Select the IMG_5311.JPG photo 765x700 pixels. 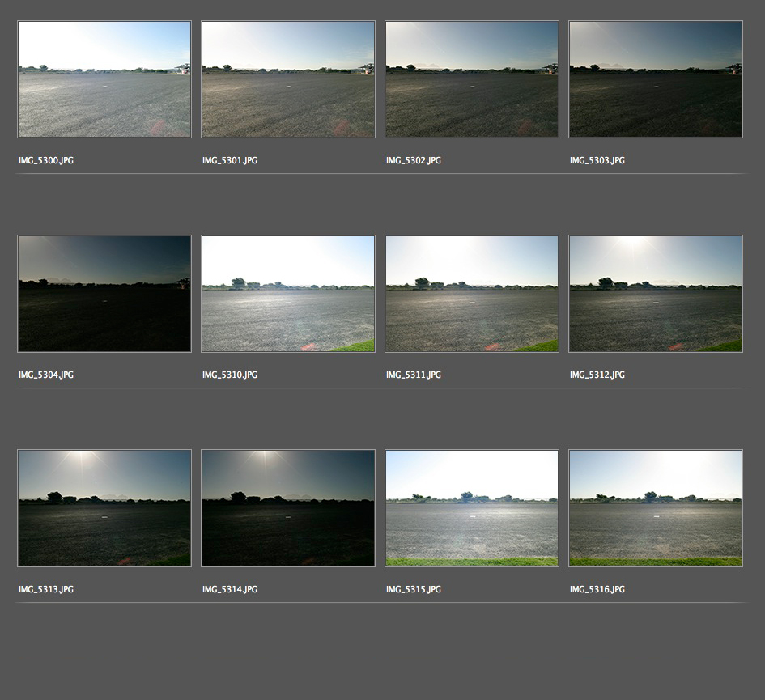472,294
